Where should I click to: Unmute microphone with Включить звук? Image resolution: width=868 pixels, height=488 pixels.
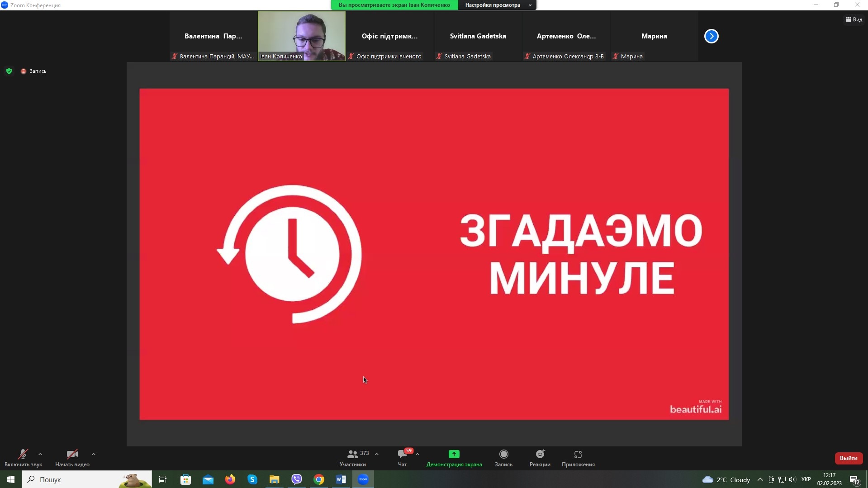pos(23,455)
